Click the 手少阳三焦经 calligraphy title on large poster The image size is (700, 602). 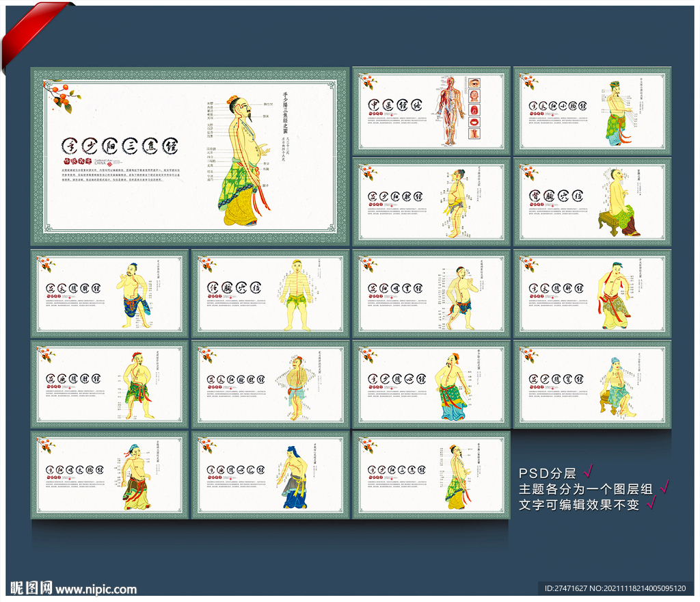(x=120, y=146)
